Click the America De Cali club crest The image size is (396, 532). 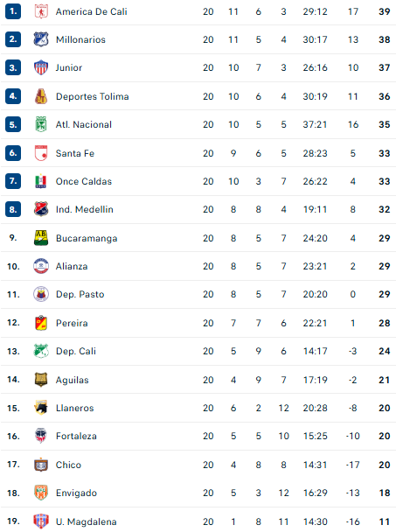coord(41,11)
